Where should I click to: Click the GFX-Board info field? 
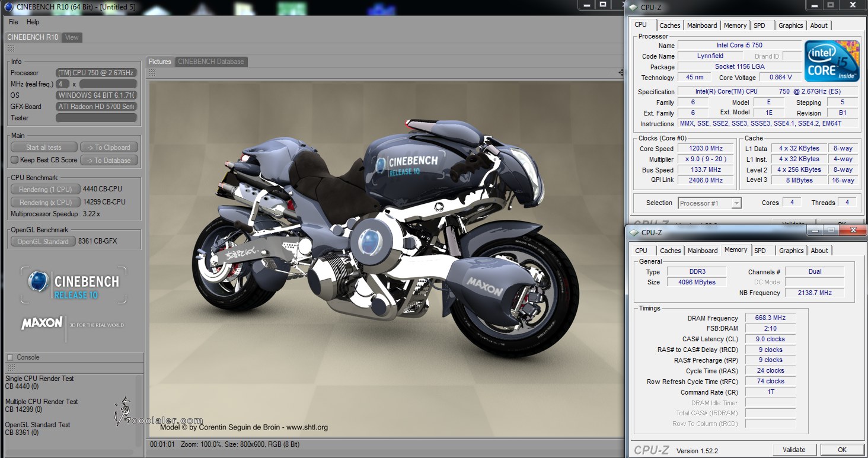[97, 107]
